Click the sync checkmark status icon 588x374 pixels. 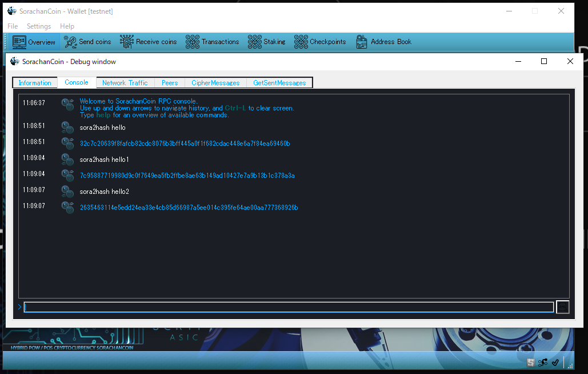555,362
